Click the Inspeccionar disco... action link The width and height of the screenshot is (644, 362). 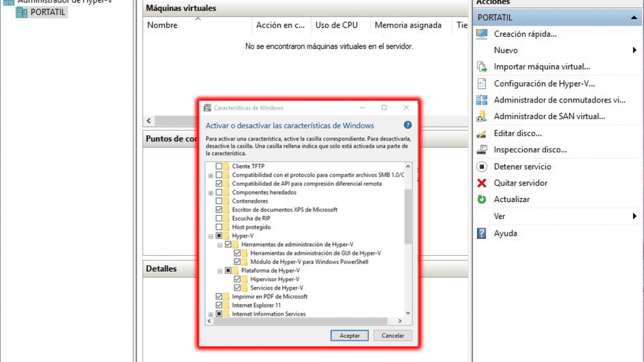click(x=530, y=150)
